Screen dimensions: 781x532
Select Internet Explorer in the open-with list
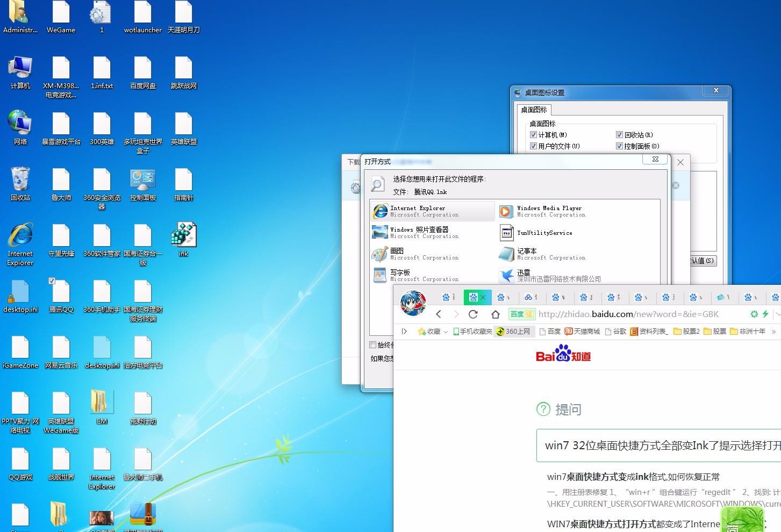(x=432, y=211)
